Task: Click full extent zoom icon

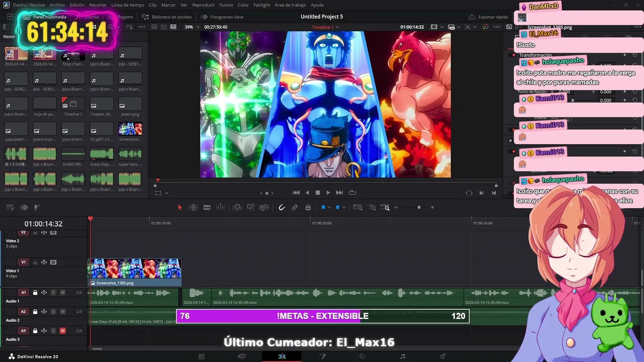Action: (358, 207)
